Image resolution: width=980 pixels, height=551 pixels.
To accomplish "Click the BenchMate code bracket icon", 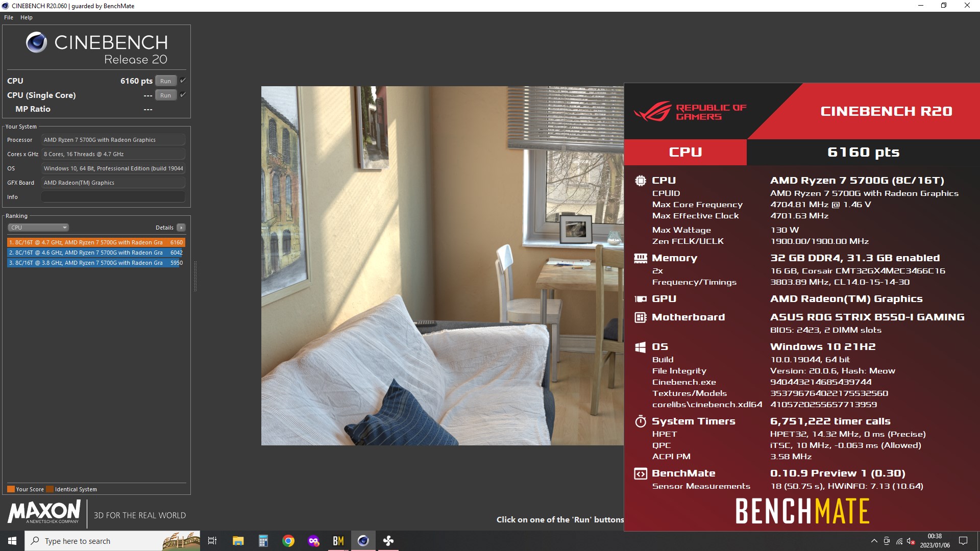I will coord(640,473).
